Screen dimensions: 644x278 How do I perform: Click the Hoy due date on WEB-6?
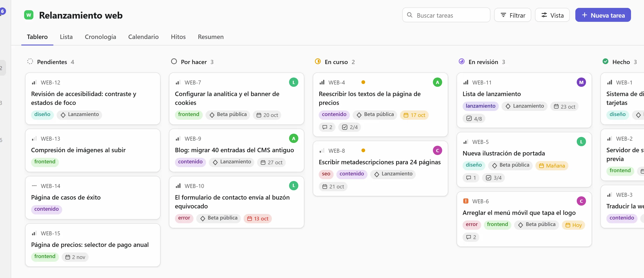[573, 225]
